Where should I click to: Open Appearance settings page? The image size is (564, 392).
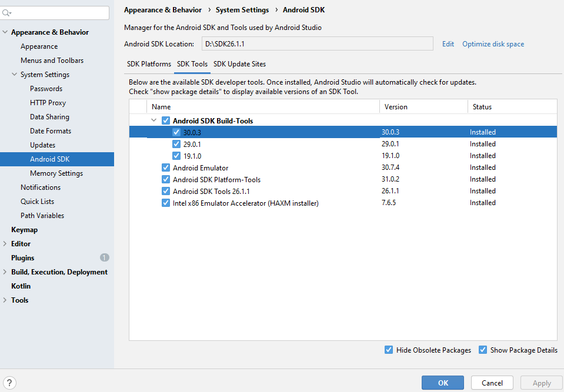point(39,46)
